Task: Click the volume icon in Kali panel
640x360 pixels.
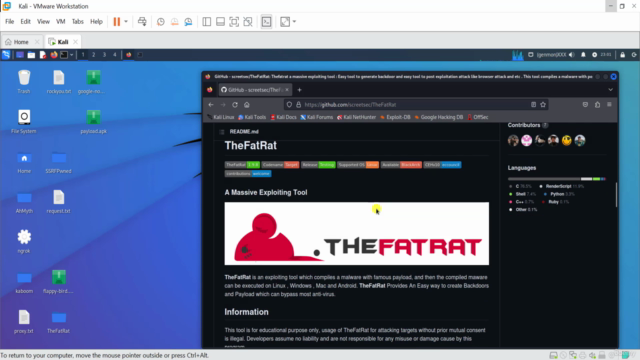Action: 571,55
